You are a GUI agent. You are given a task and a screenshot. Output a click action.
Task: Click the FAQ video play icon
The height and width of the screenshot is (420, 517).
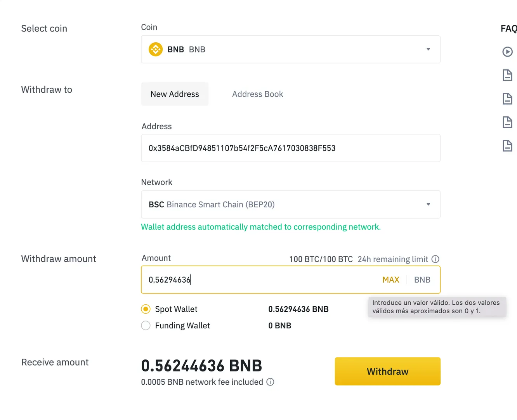(x=507, y=52)
